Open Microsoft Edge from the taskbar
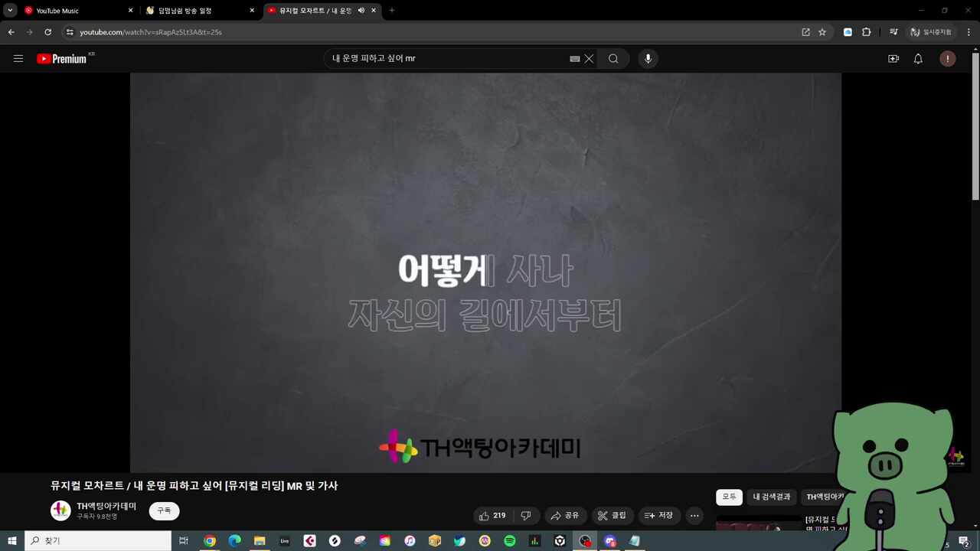 pyautogui.click(x=234, y=541)
